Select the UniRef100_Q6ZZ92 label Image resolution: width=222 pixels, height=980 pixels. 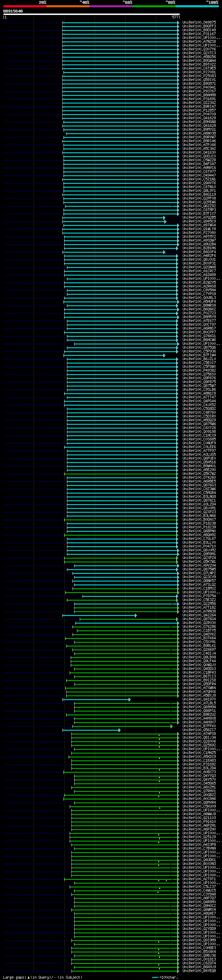(x=199, y=206)
